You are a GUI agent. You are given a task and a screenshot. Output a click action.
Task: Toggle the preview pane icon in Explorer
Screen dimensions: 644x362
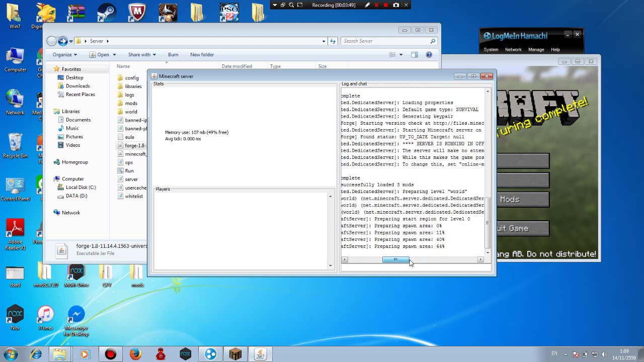point(415,55)
